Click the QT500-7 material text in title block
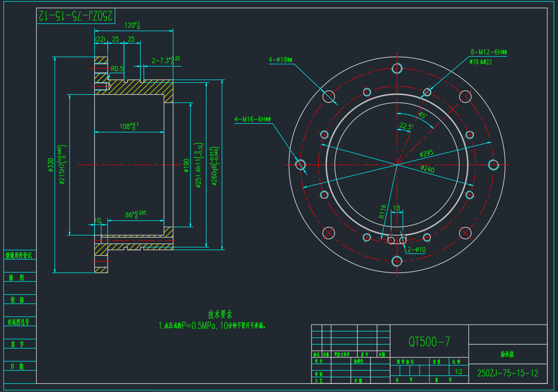The image size is (558, 392). pos(429,341)
